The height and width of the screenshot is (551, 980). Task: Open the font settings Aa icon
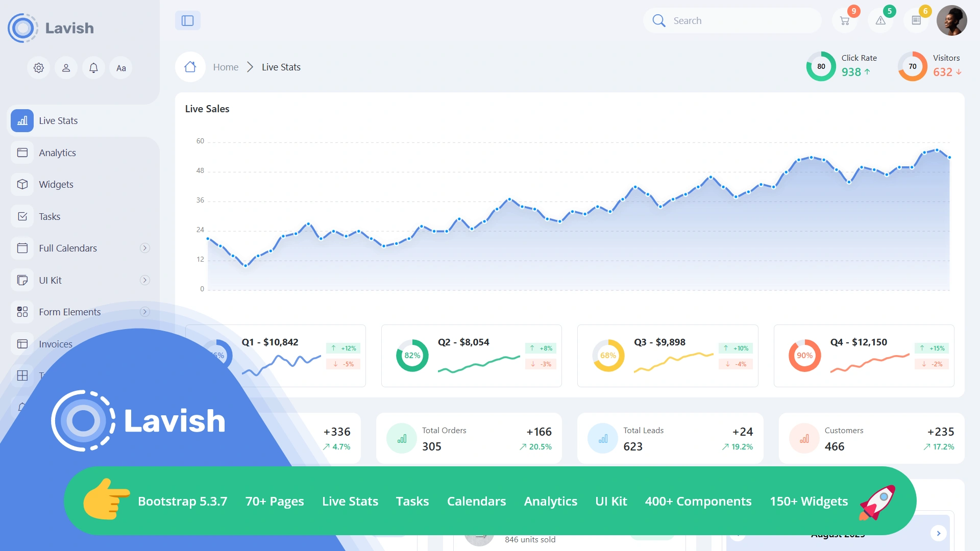(120, 67)
